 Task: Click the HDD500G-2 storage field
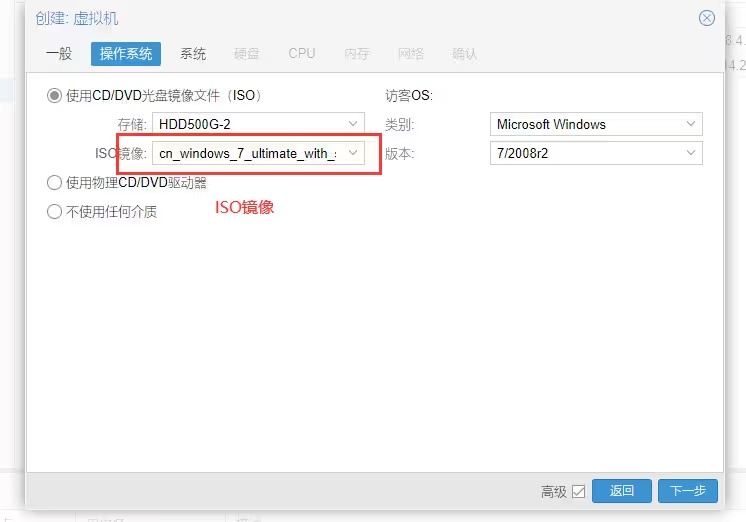click(258, 124)
